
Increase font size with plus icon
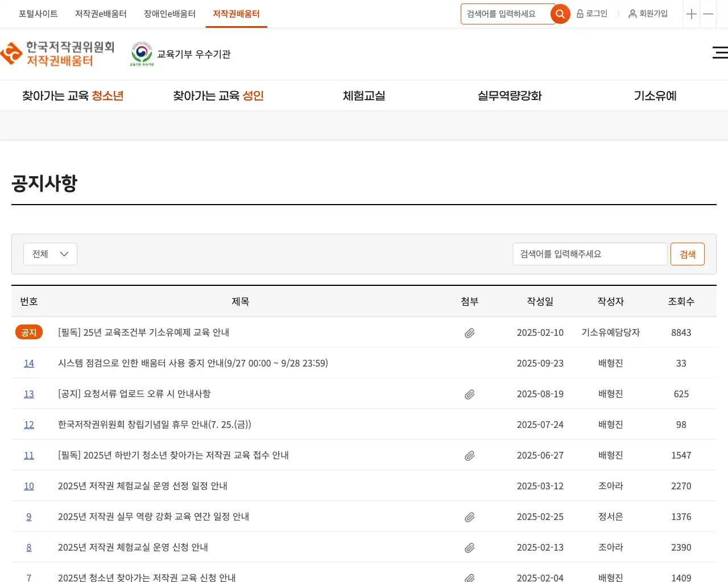tap(691, 14)
